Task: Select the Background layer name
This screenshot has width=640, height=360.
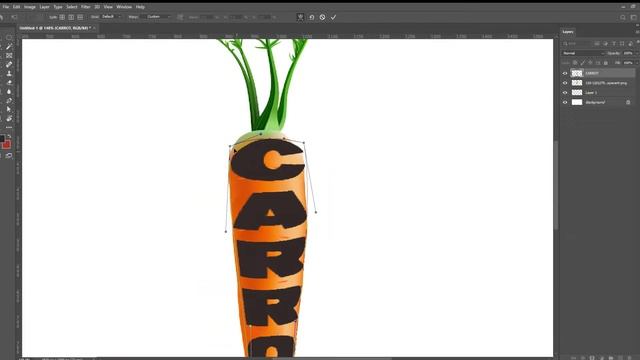Action: [595, 102]
